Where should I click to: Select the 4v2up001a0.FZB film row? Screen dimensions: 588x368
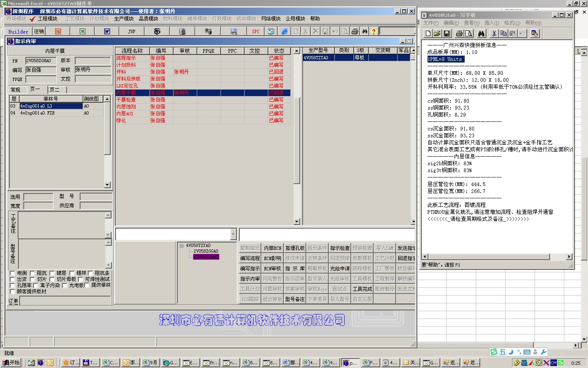click(x=56, y=113)
